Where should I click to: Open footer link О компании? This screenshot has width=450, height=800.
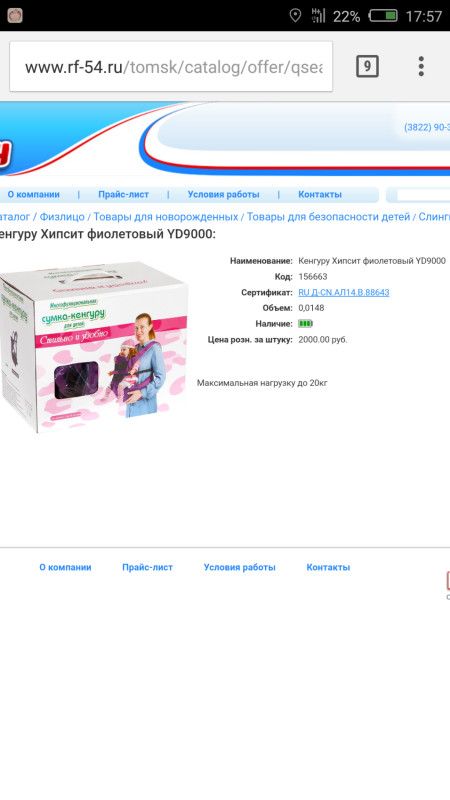pos(65,567)
